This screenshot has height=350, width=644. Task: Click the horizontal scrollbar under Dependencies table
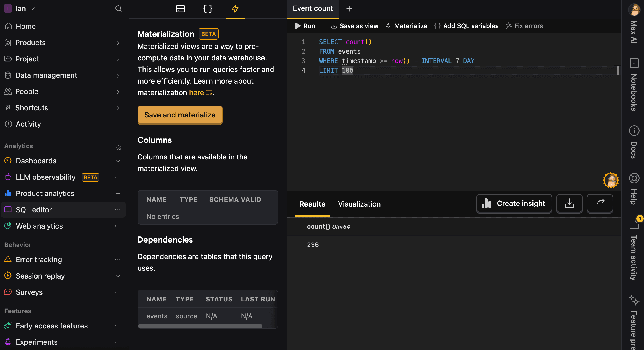(200, 326)
